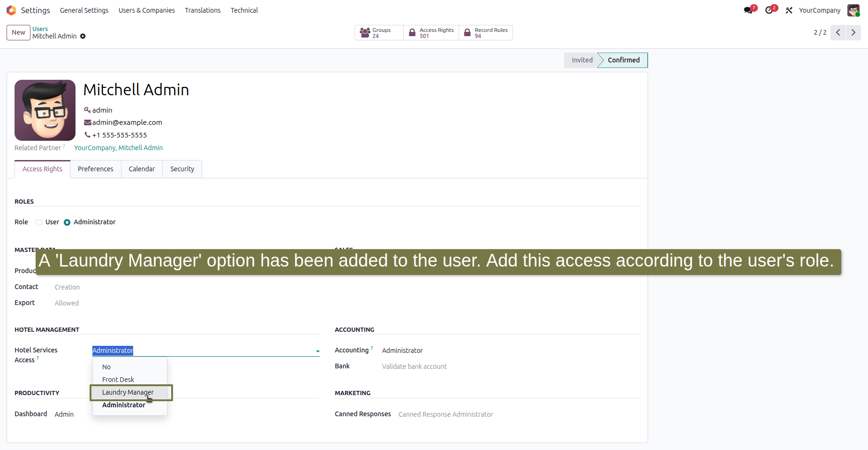This screenshot has width=868, height=450.
Task: Open the activities clock icon
Action: coord(769,10)
